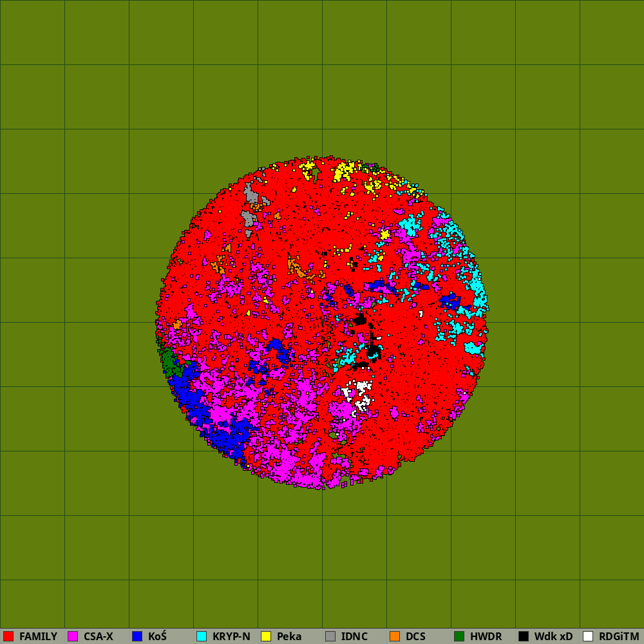Select the KRYP-N legend label
This screenshot has height=644, width=644.
point(231,637)
